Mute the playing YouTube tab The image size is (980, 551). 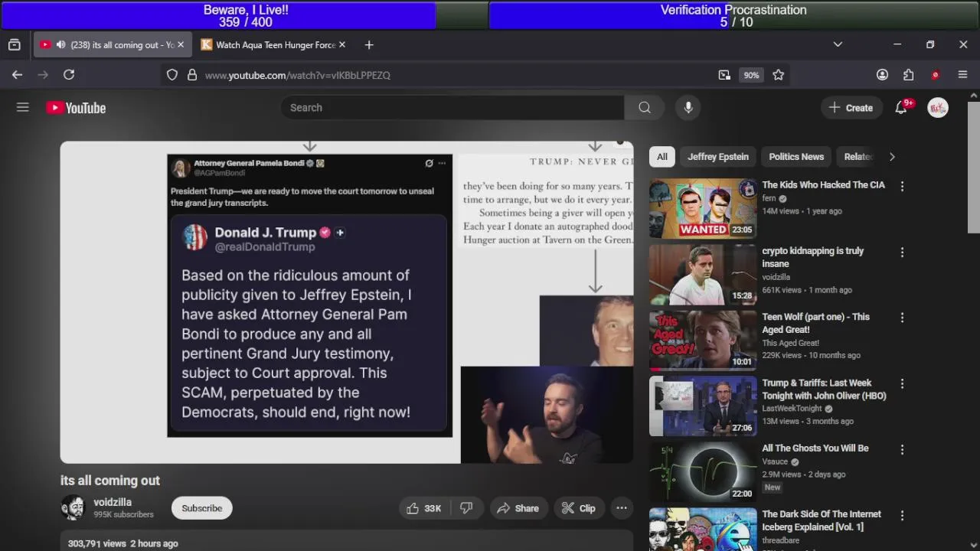[60, 45]
